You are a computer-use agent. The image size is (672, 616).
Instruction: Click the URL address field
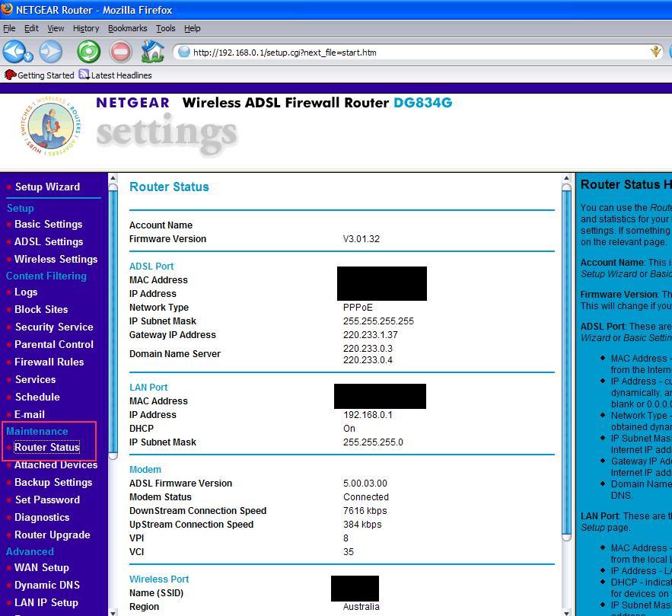(418, 53)
